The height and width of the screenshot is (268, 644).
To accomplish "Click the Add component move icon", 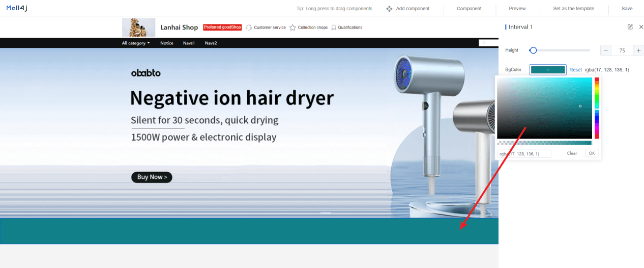I will (389, 9).
